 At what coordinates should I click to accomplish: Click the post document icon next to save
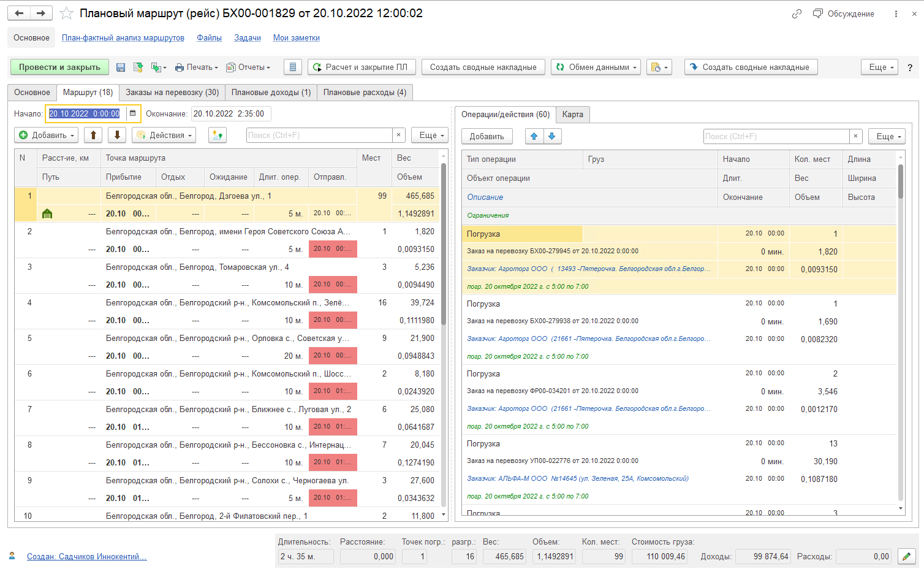pyautogui.click(x=138, y=67)
